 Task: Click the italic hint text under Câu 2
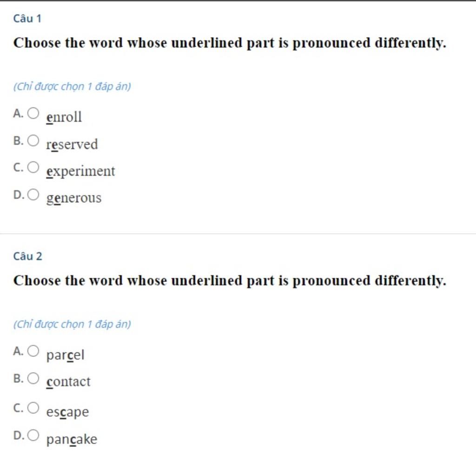72,324
